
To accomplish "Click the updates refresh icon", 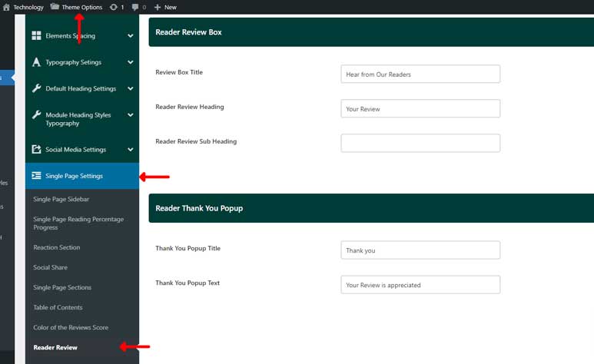I will (114, 7).
